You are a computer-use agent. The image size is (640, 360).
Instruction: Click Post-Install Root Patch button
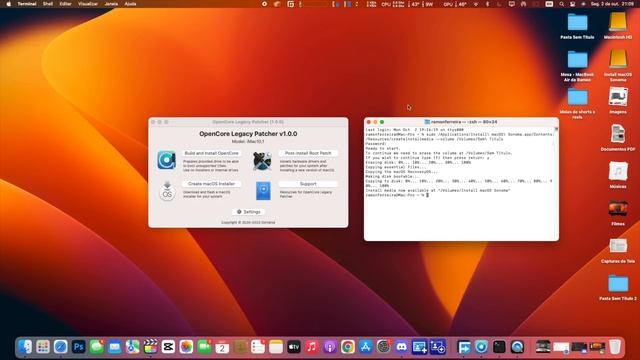point(308,153)
